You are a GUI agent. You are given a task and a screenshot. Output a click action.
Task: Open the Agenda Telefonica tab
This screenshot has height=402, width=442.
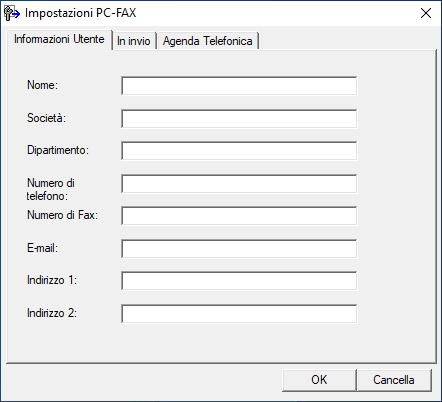point(208,41)
